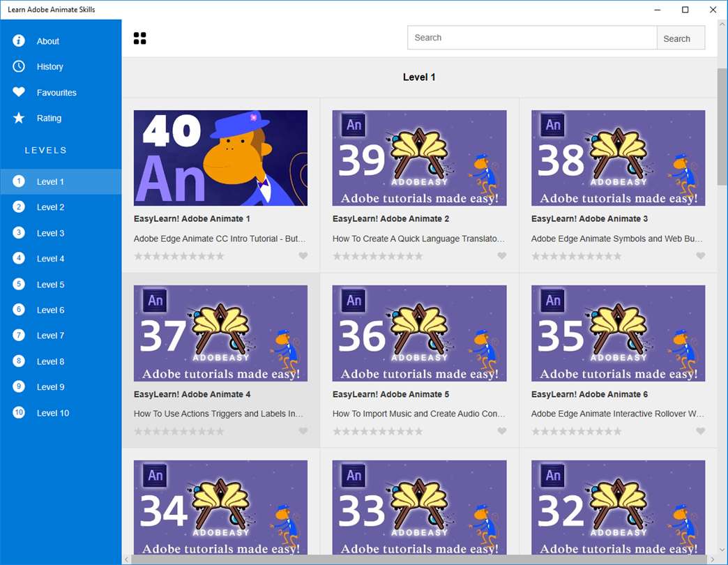Click the Level 4 number badge icon

pyautogui.click(x=19, y=258)
